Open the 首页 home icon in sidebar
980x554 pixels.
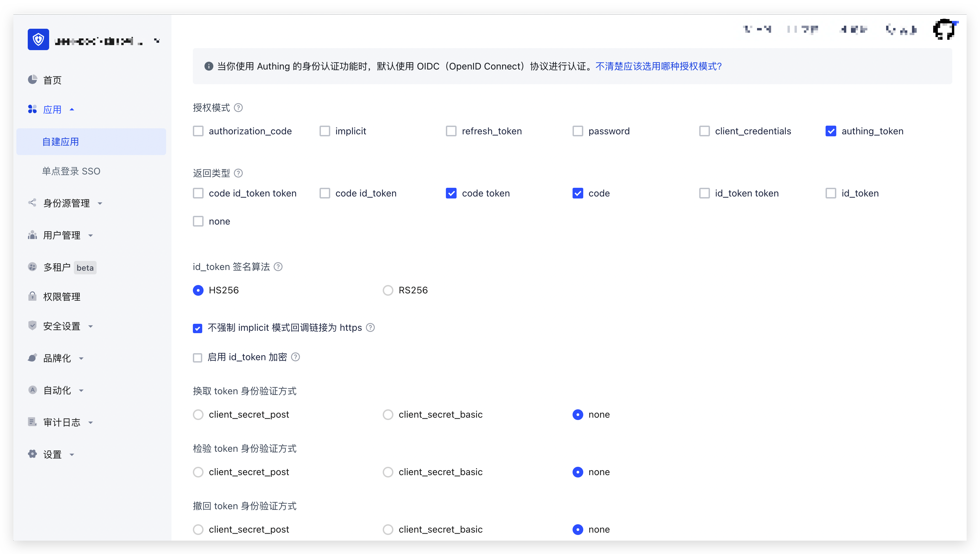pos(32,80)
